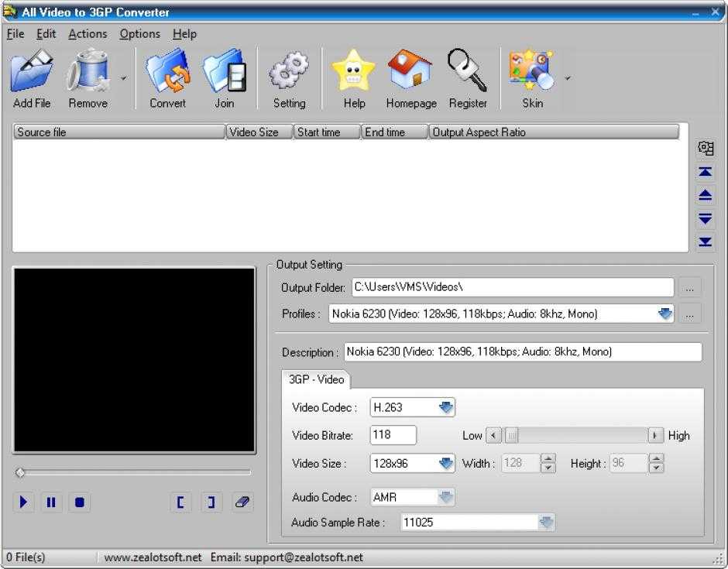Expand the Skin dropdown arrow
The image size is (728, 569).
568,78
